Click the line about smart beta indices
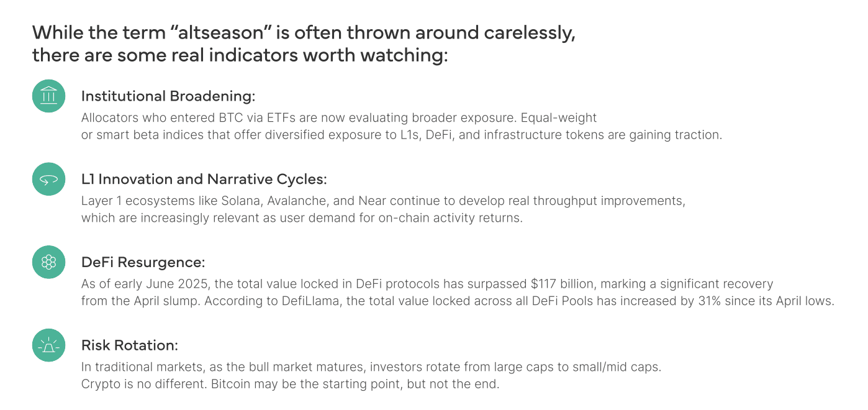The image size is (868, 410). 401,135
